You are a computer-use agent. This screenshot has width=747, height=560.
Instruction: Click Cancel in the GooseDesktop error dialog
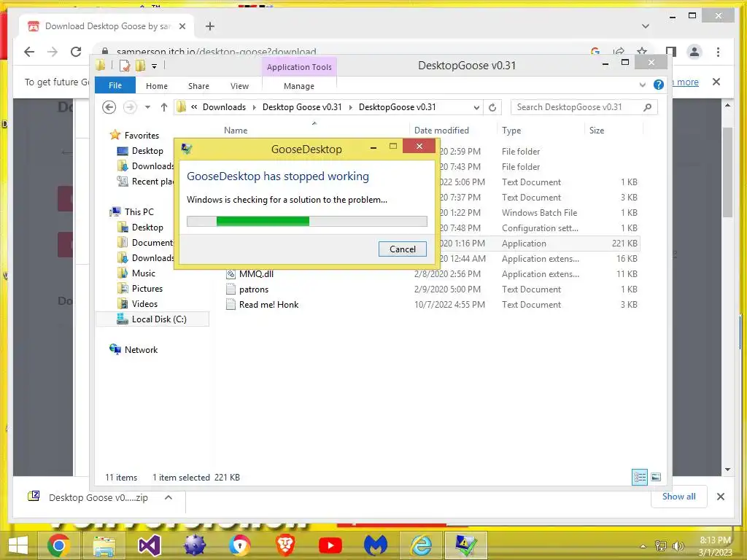[402, 249]
